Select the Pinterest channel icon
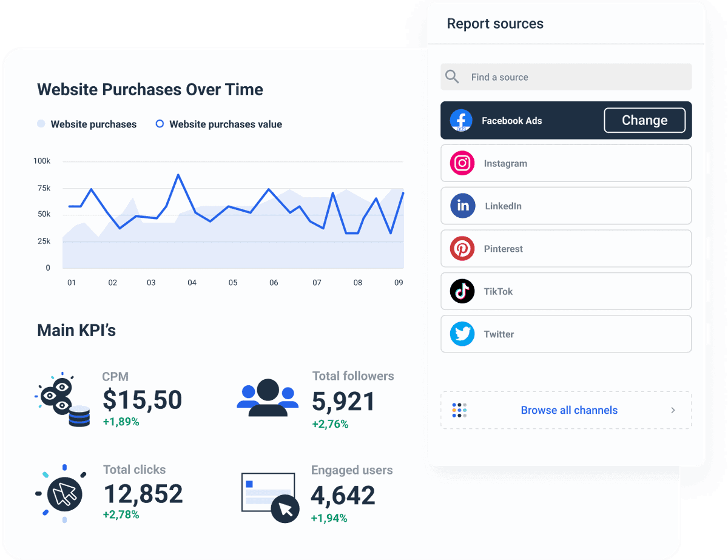The width and height of the screenshot is (728, 560). [462, 249]
